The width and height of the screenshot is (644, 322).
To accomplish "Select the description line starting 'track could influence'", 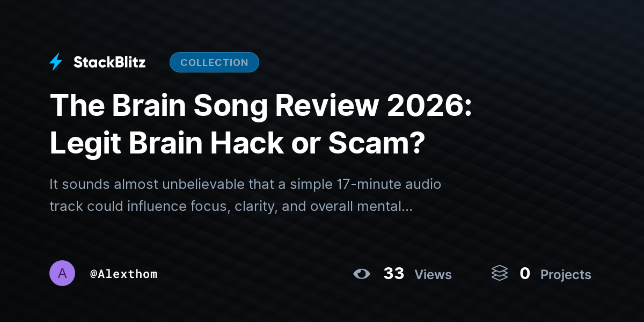I will click(x=231, y=206).
